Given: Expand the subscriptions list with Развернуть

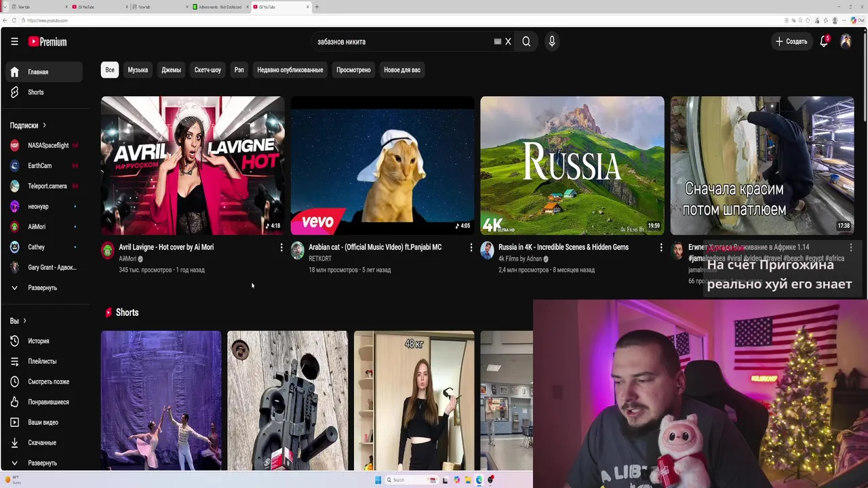Looking at the screenshot, I should click(x=45, y=287).
